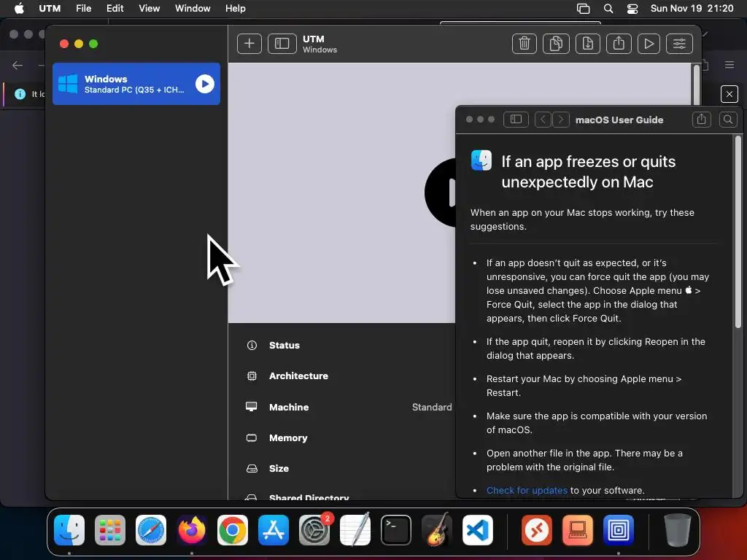Open the Apple menu
The image size is (747, 560).
pos(19,9)
